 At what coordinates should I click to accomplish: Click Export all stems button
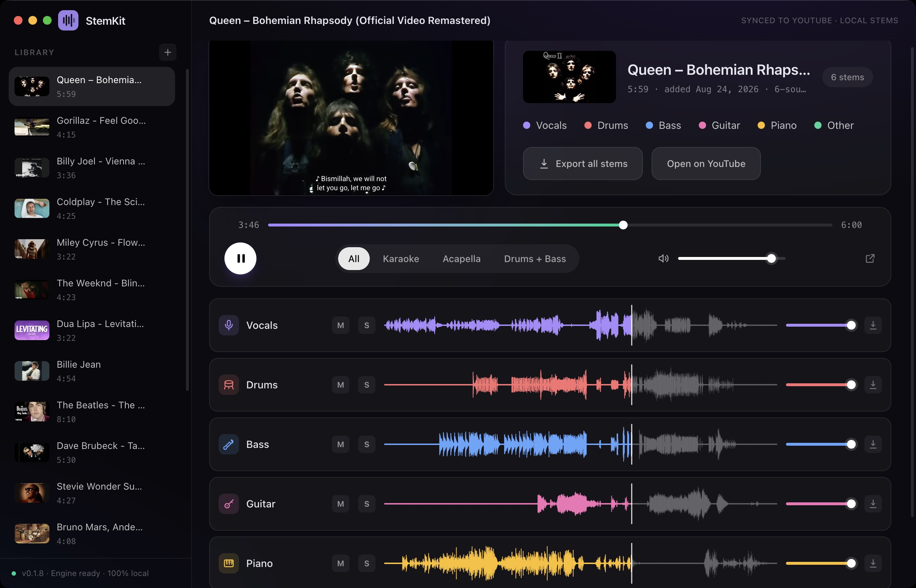[583, 164]
